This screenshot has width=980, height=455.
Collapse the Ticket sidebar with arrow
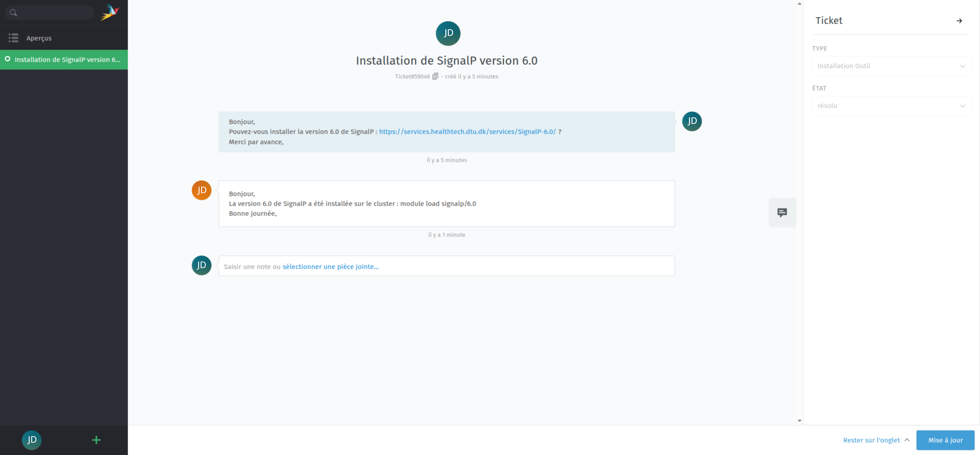point(959,21)
